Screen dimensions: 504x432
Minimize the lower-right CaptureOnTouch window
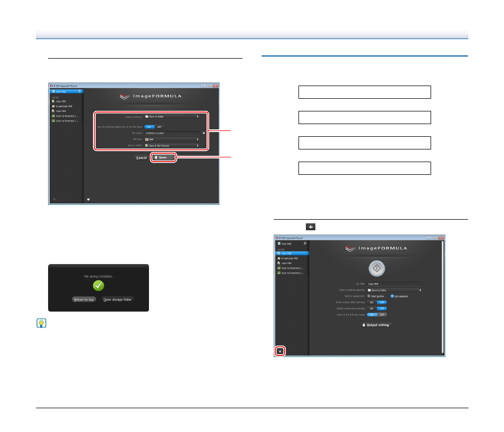[429, 238]
